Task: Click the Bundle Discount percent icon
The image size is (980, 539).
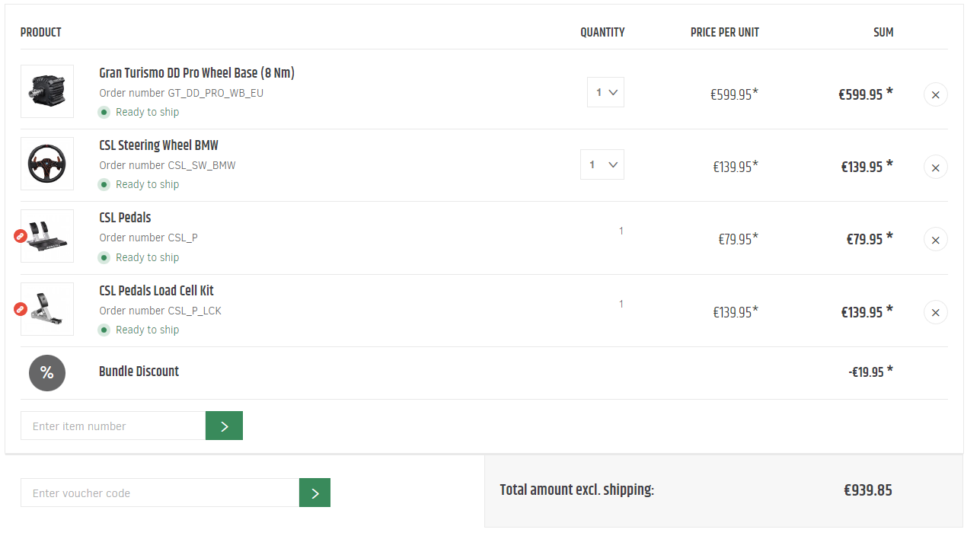Action: click(47, 373)
